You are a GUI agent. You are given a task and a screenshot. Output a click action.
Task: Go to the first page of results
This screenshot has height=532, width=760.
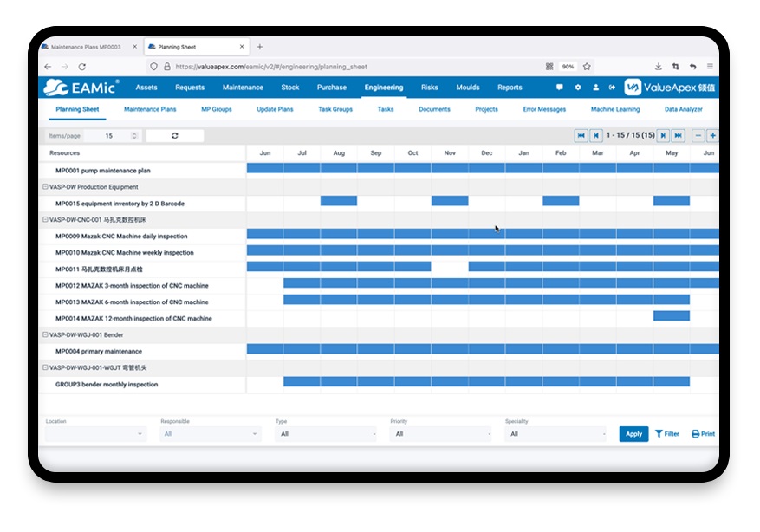coord(581,135)
